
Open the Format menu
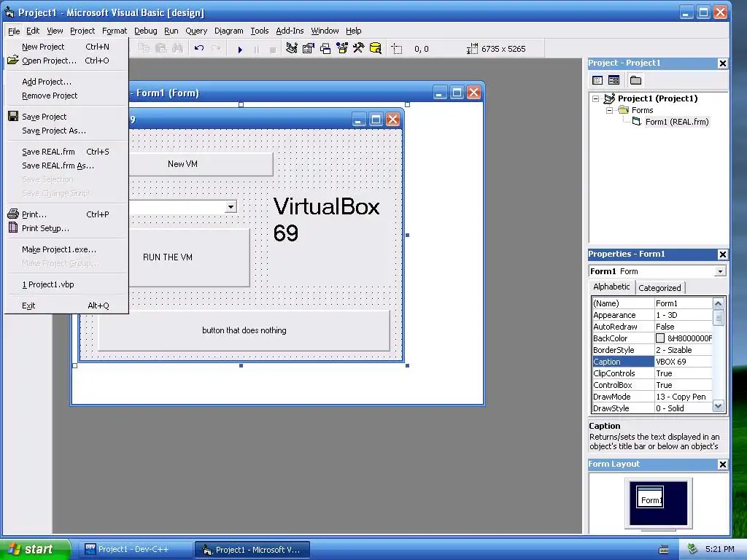[115, 31]
